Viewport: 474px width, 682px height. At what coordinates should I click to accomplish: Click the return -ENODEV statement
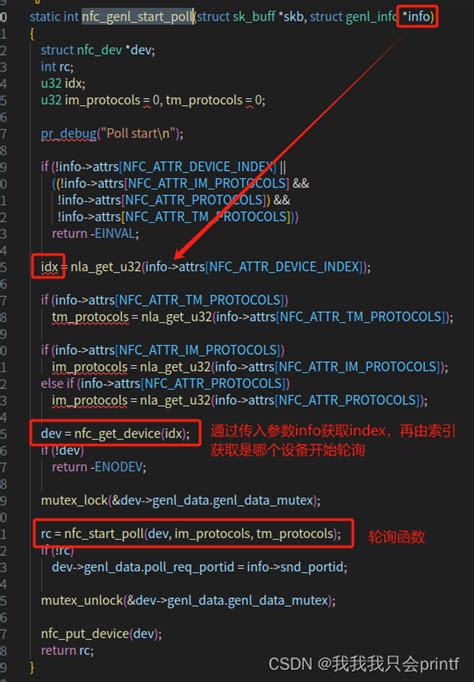point(99,467)
